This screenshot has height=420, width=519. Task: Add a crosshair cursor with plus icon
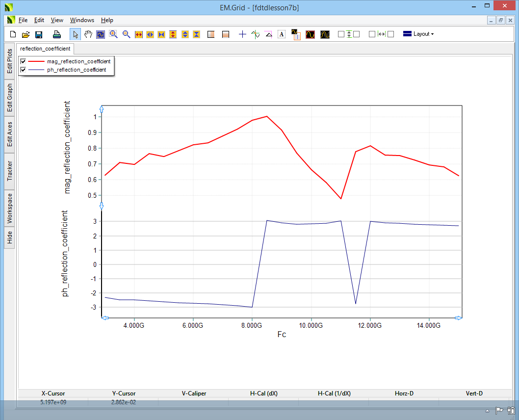click(242, 34)
